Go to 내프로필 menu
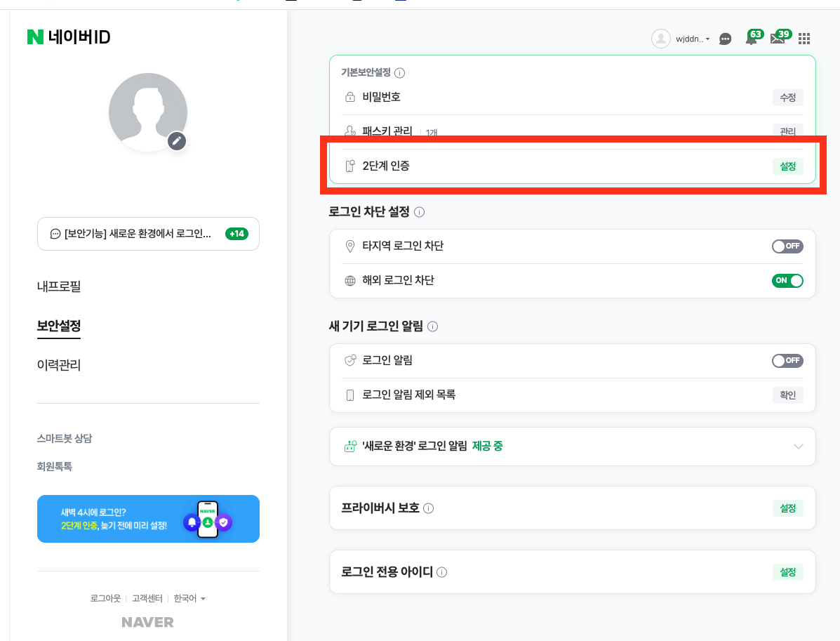The image size is (840, 641). click(59, 286)
